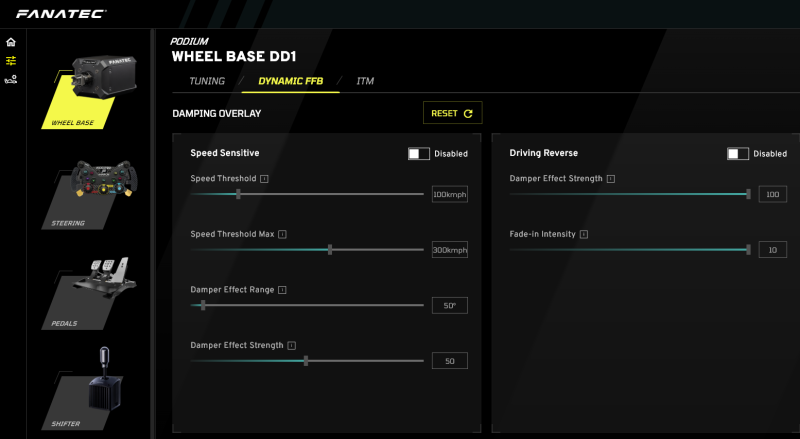The width and height of the screenshot is (800, 439).
Task: Select the Shifter device
Action: [x=84, y=388]
